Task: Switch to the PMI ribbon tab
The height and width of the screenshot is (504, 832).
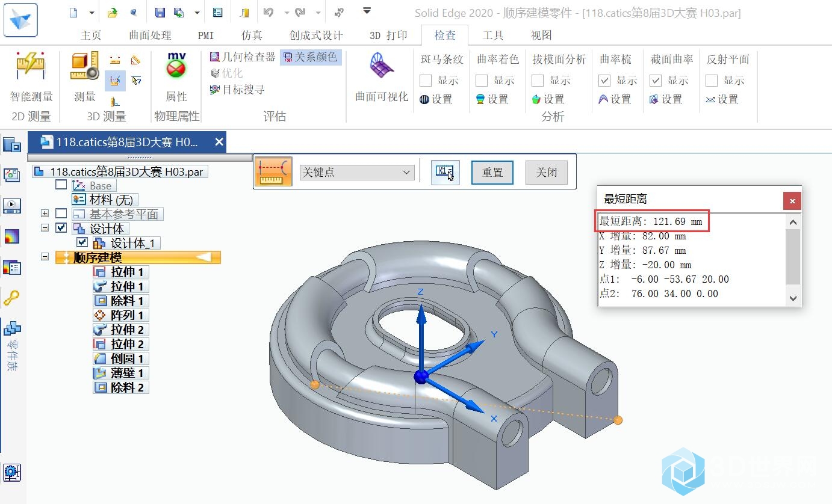Action: (206, 35)
